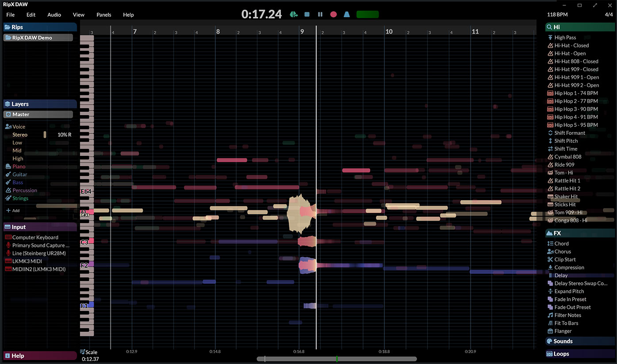This screenshot has height=364, width=617.
Task: Click the Strings layer instrument icon
Action: [9, 198]
